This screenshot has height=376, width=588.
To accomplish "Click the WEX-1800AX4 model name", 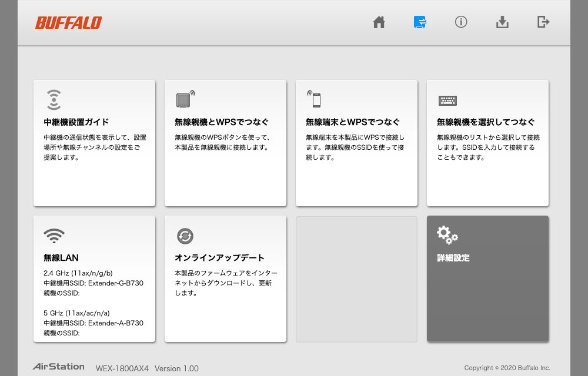I will pyautogui.click(x=122, y=368).
